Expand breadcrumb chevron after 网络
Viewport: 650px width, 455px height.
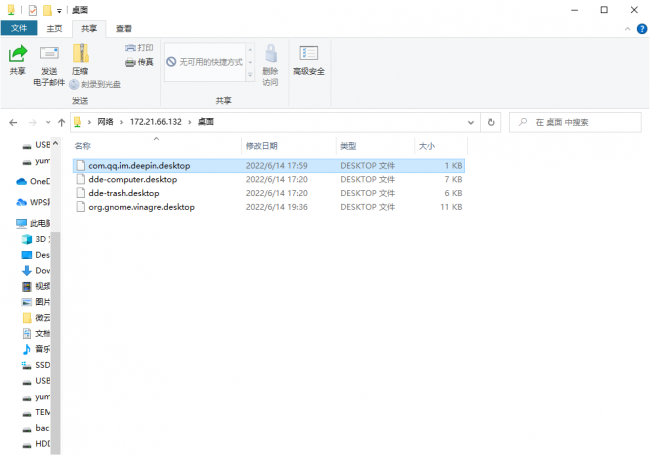[x=121, y=122]
